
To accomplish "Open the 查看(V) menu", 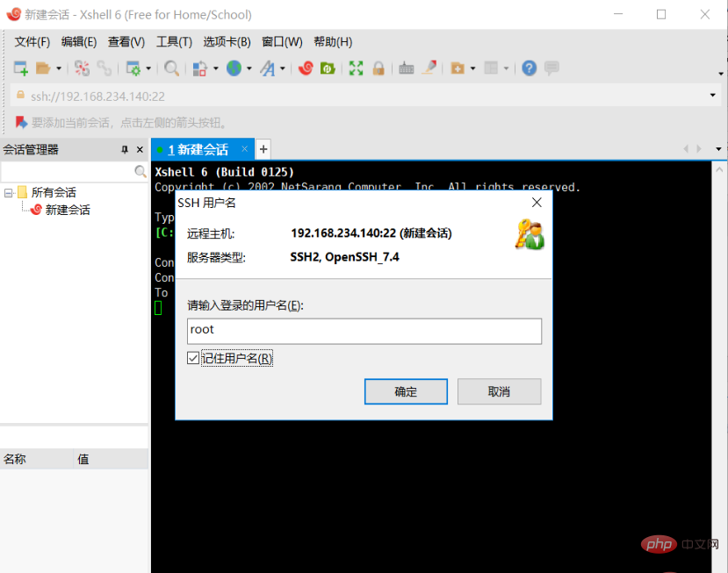I will pos(126,42).
